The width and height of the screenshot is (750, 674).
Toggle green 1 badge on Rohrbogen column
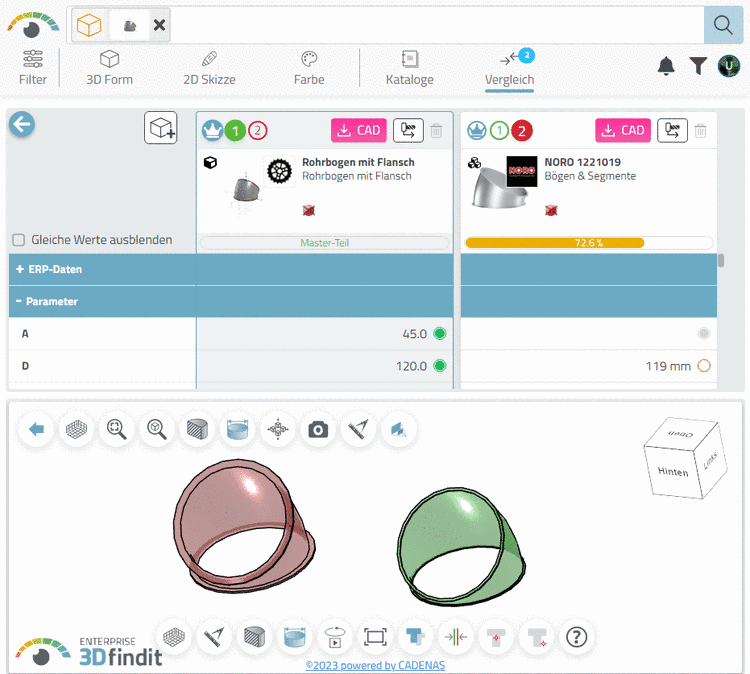point(235,130)
